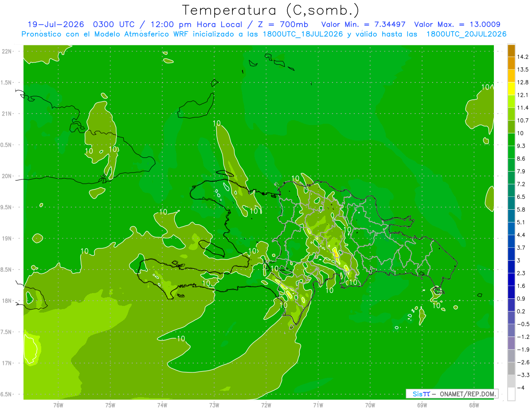Pick the lime swatch between 11.4 and 12.1

pos(511,101)
